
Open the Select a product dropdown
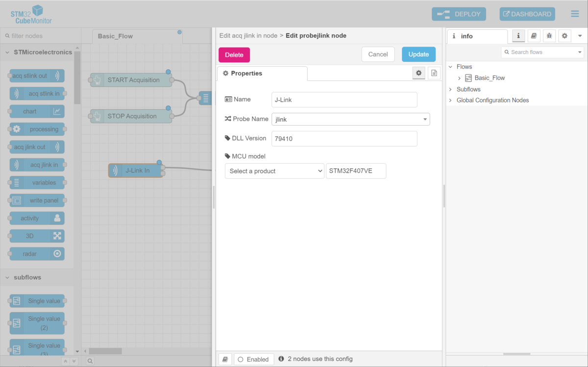274,171
